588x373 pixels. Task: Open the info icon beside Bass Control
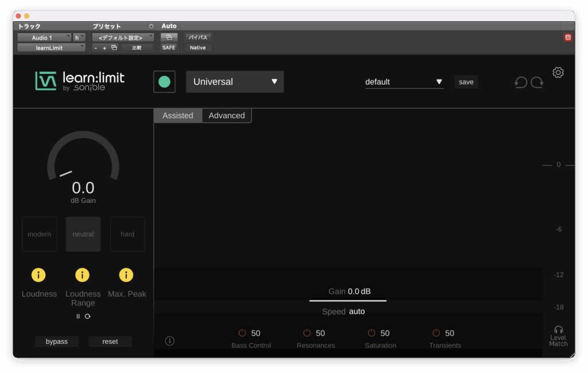click(169, 341)
